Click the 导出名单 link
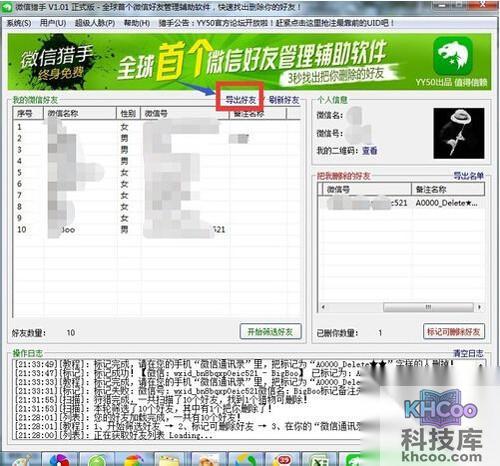Image resolution: width=500 pixels, height=466 pixels. 469,176
